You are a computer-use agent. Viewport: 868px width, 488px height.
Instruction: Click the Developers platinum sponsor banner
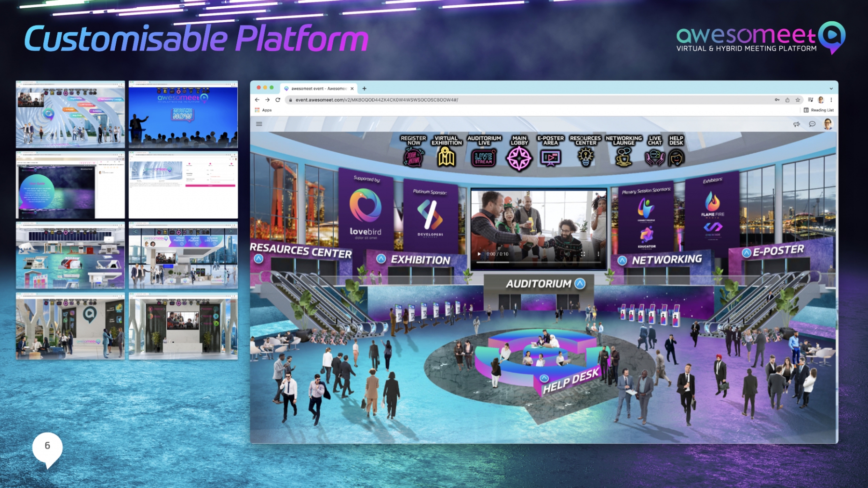pos(430,216)
